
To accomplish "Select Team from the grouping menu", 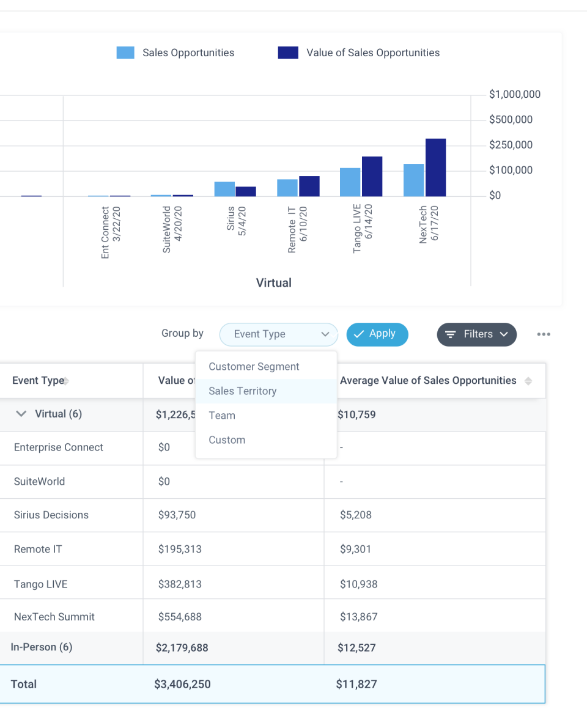I will (221, 415).
